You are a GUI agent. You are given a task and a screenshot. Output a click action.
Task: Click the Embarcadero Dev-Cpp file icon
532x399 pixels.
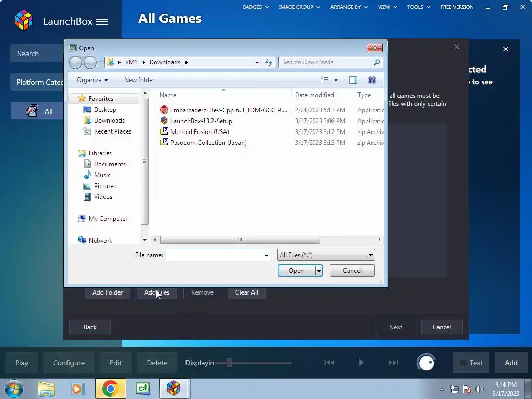(164, 110)
